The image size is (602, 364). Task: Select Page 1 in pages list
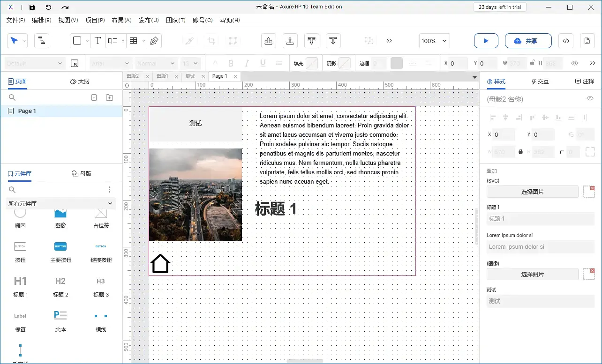[61, 111]
